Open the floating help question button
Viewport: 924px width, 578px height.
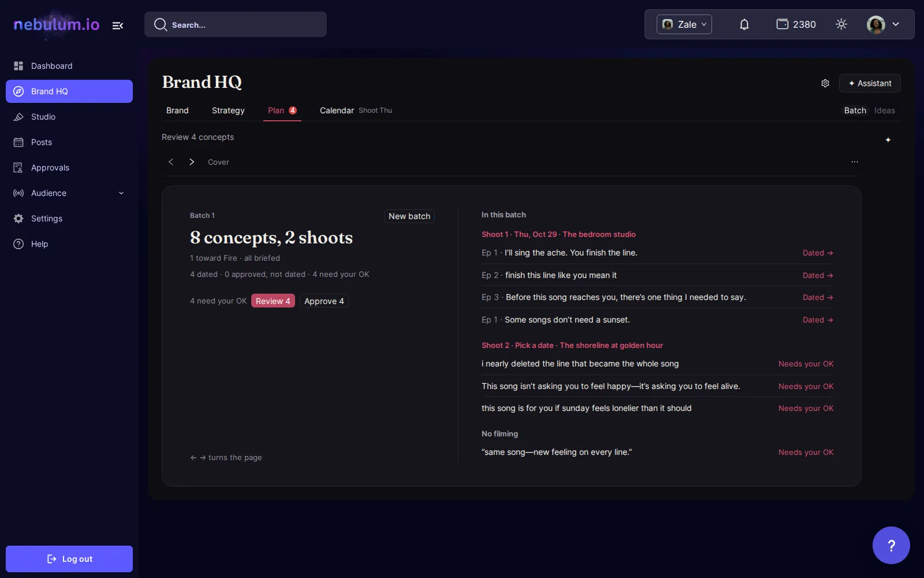[x=891, y=545]
